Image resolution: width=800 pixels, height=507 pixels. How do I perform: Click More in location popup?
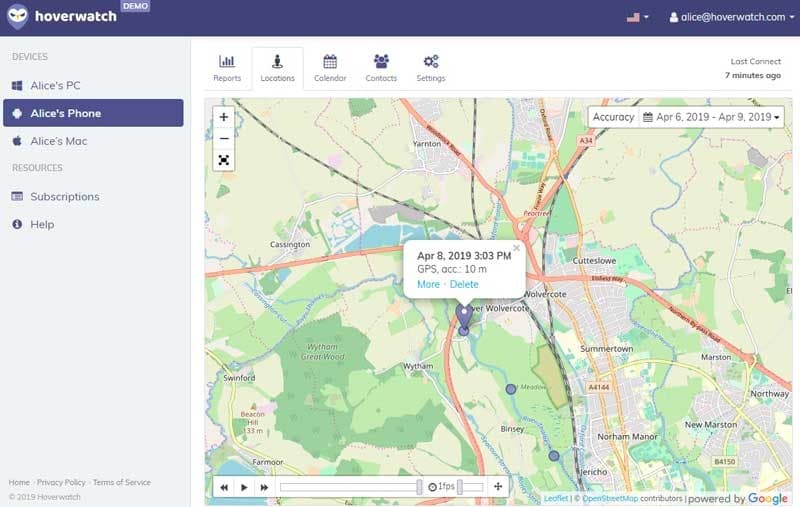tap(428, 284)
